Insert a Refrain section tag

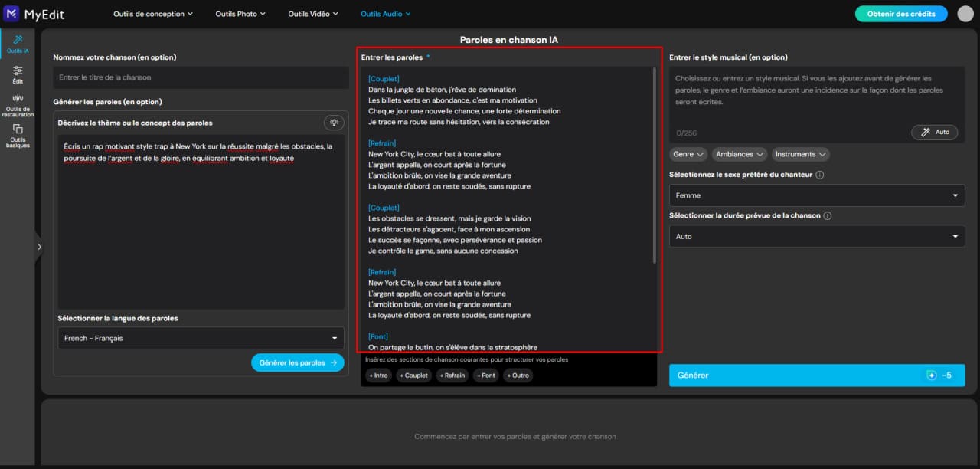pos(452,376)
